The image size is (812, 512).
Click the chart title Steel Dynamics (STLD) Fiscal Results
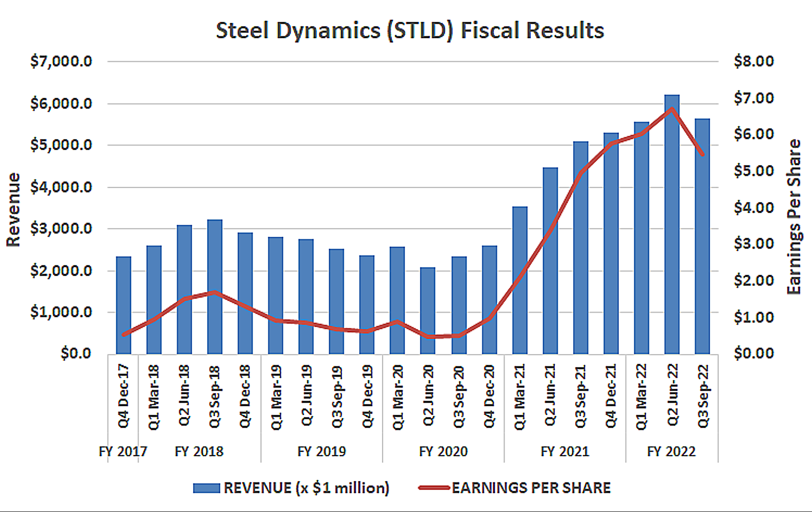[x=410, y=31]
